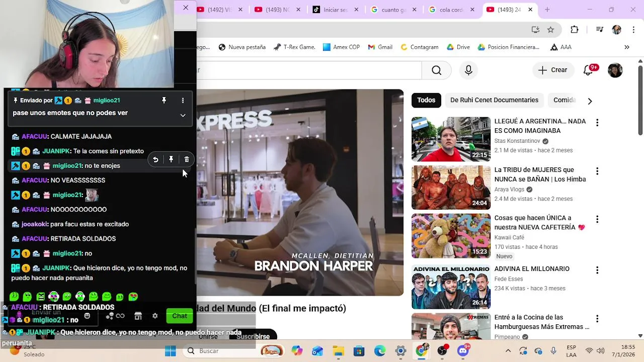Click the green Chat send button
This screenshot has height=362, width=644.
point(180,316)
